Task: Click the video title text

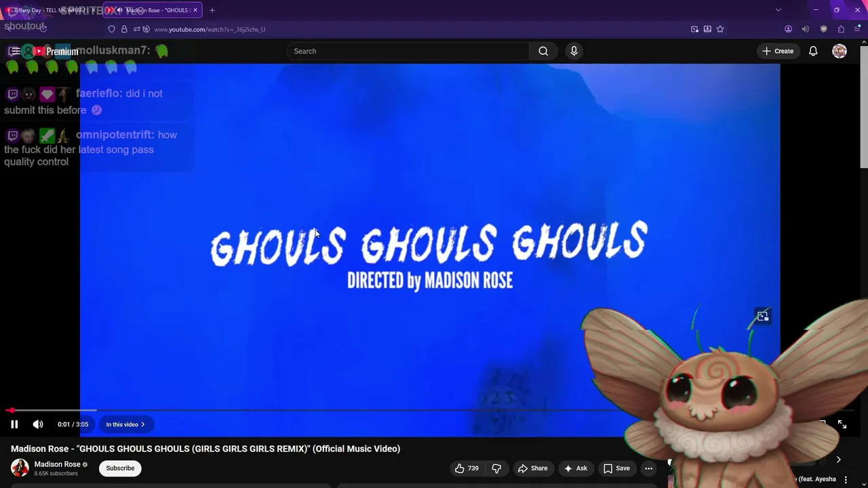Action: (205, 449)
